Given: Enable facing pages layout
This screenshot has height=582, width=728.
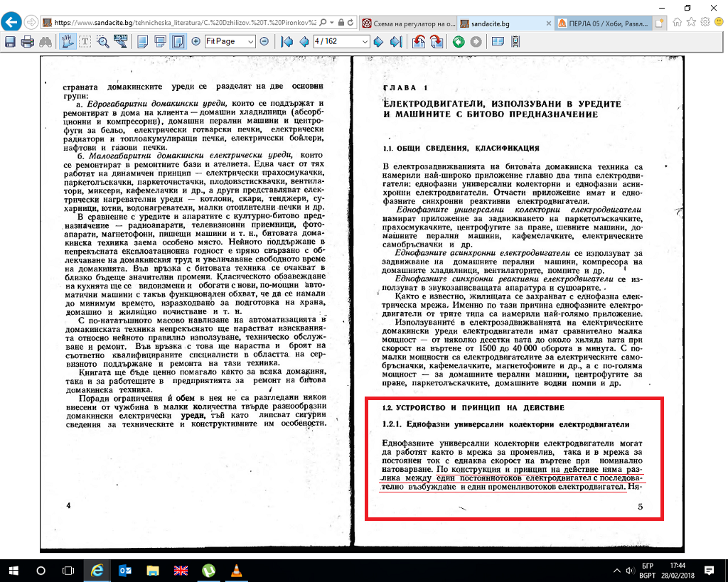Looking at the screenshot, I should click(x=177, y=42).
